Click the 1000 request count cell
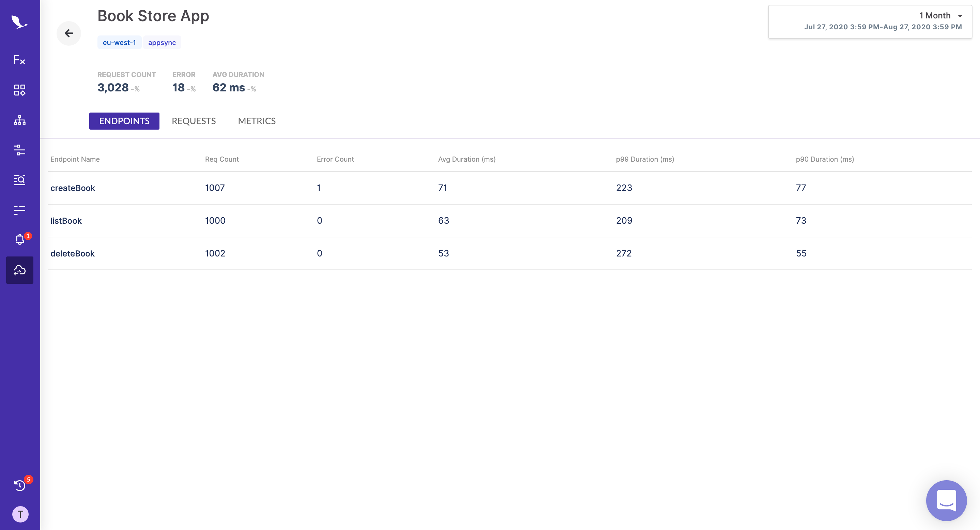This screenshot has width=980, height=530. (215, 220)
